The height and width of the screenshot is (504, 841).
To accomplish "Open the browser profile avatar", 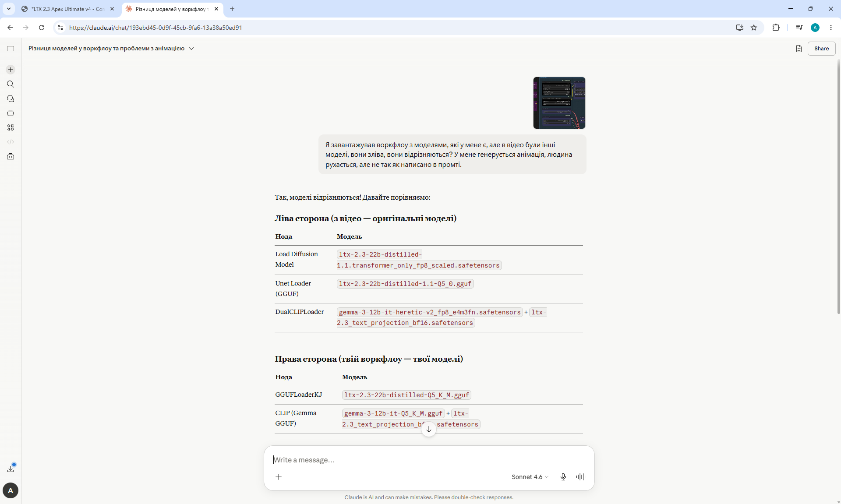I will [815, 28].
